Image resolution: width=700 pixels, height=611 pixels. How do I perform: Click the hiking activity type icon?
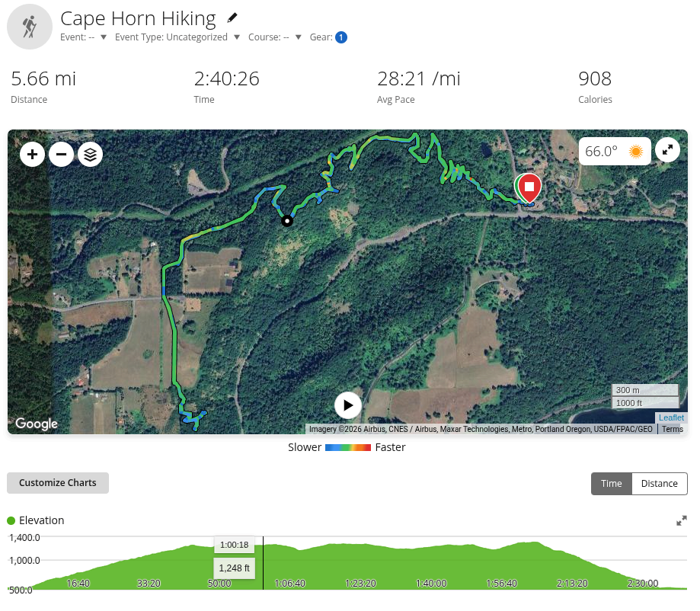point(30,27)
